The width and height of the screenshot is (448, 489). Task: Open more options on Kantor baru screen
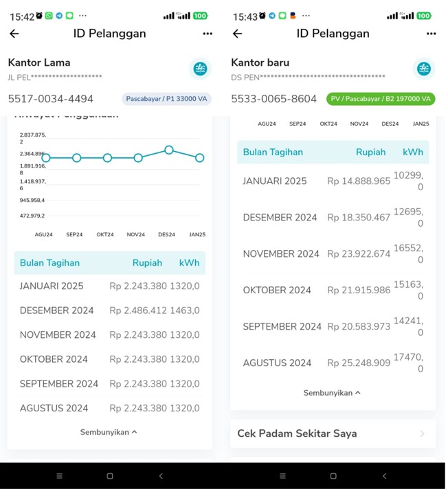click(x=431, y=34)
